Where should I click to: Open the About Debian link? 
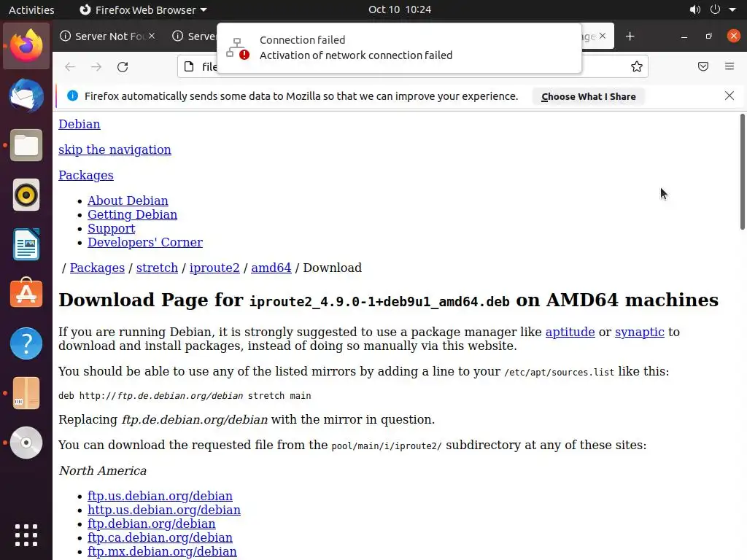[128, 201]
